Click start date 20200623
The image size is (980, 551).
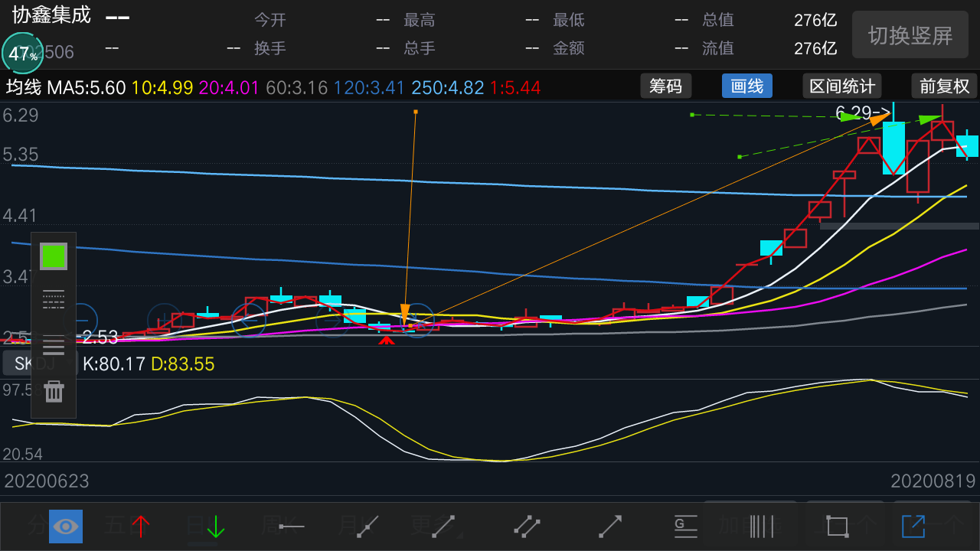(47, 481)
